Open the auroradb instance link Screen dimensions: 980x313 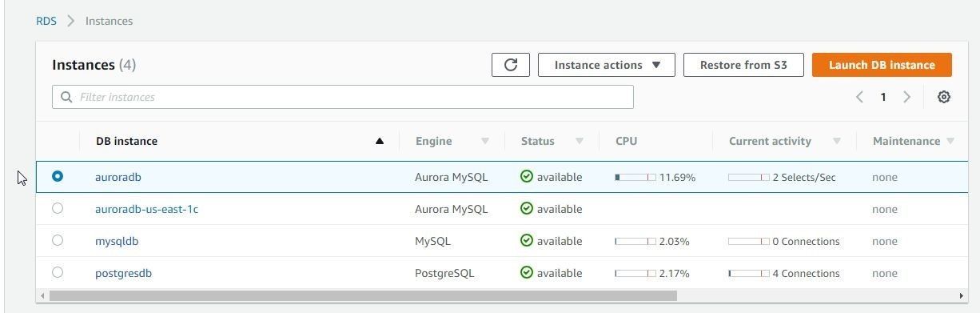(118, 177)
